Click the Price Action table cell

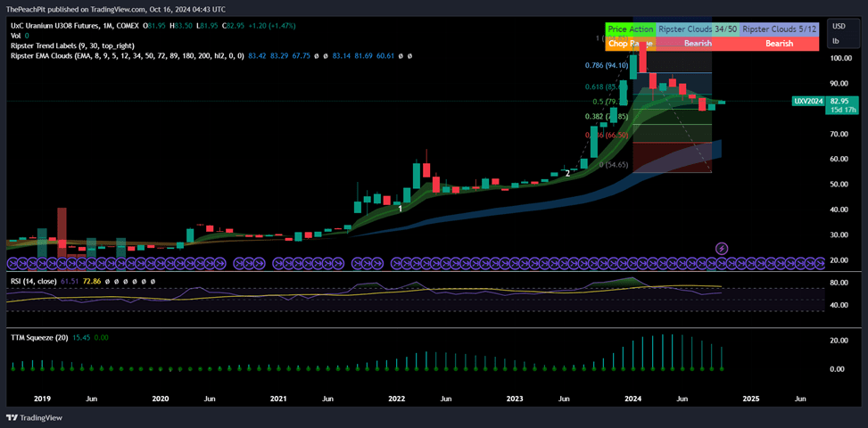tap(630, 29)
